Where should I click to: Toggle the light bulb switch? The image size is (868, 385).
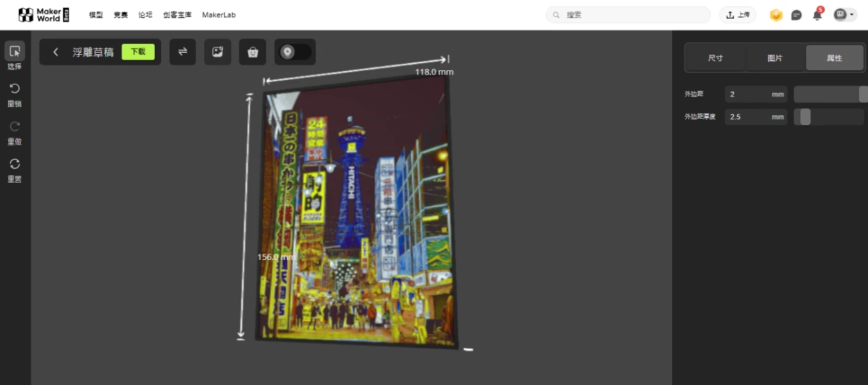point(295,51)
